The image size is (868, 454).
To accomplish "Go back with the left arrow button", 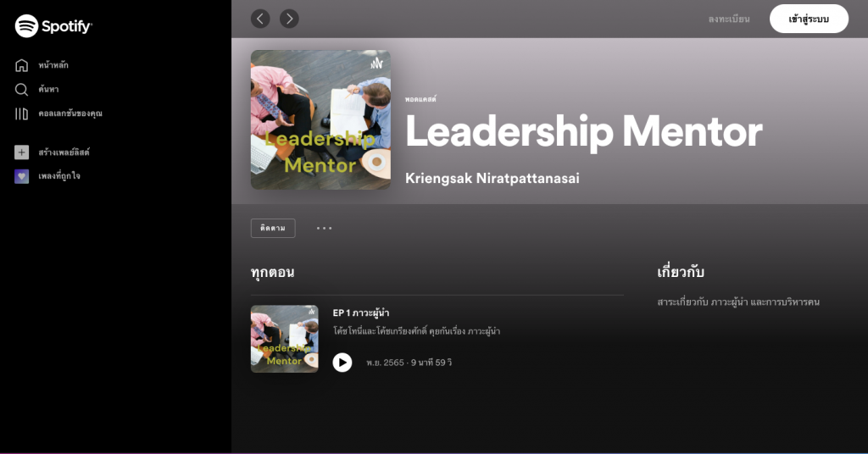I will [x=260, y=19].
